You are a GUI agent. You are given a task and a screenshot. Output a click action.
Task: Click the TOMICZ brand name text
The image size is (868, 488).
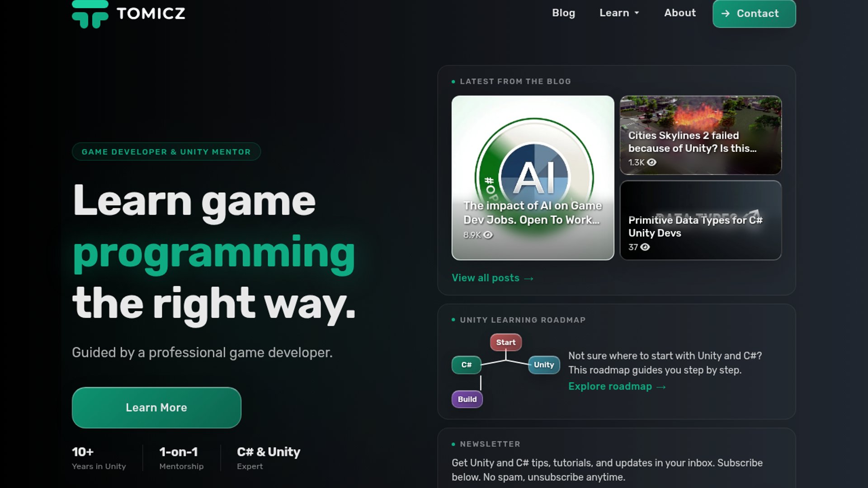pos(151,14)
